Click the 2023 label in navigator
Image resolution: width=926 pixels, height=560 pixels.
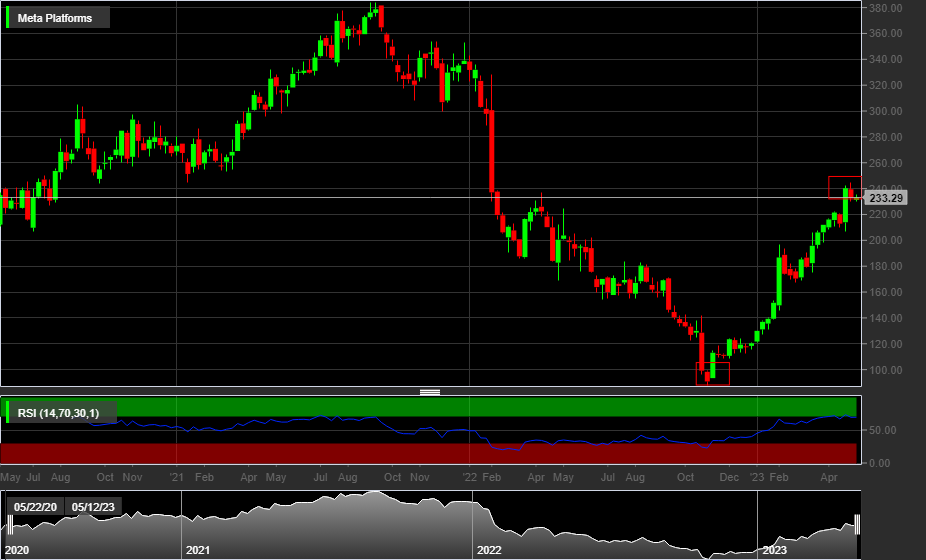point(774,550)
